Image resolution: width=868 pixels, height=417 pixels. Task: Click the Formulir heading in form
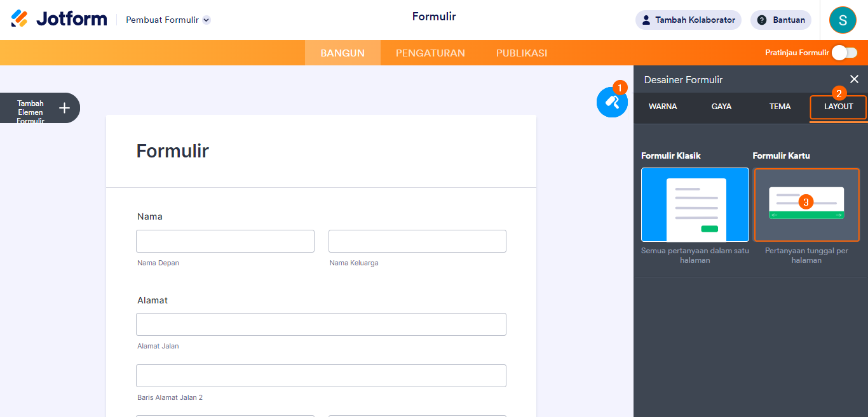(172, 151)
